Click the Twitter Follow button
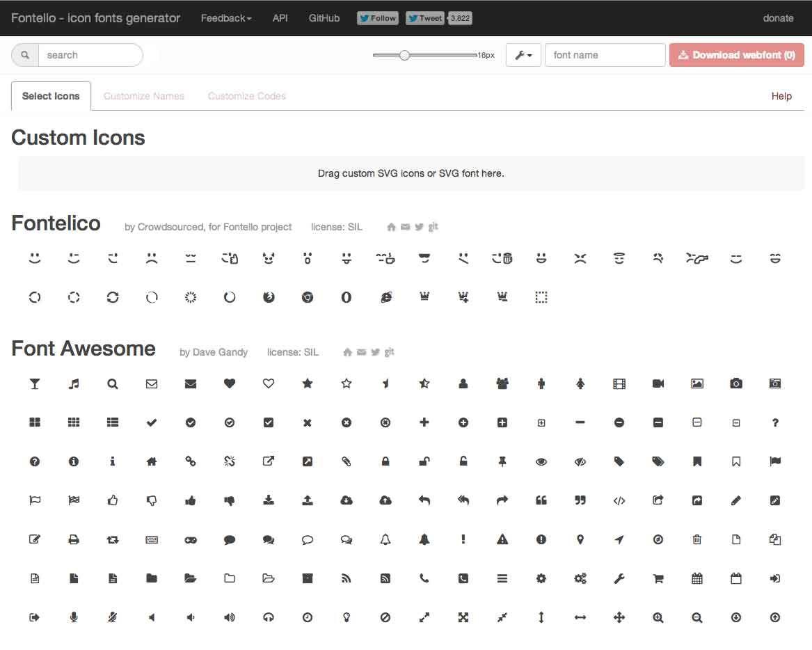 (378, 18)
